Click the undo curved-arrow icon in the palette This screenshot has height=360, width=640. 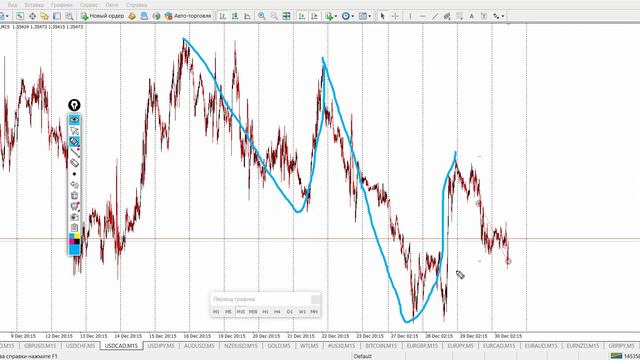[74, 185]
